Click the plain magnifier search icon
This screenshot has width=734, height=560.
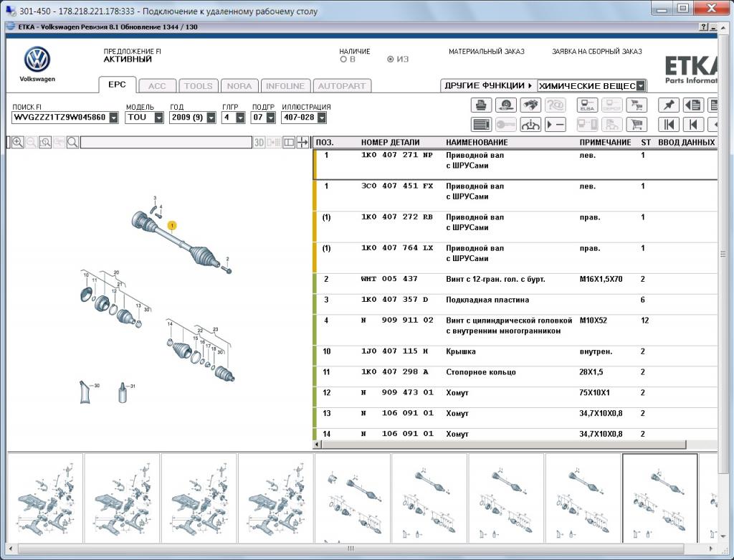coord(72,143)
